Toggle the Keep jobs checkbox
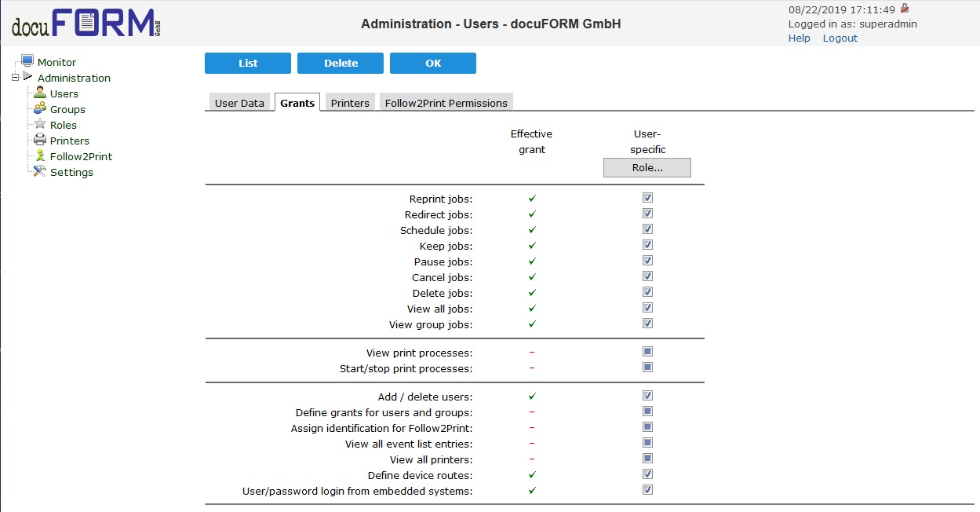The image size is (980, 512). pos(647,245)
